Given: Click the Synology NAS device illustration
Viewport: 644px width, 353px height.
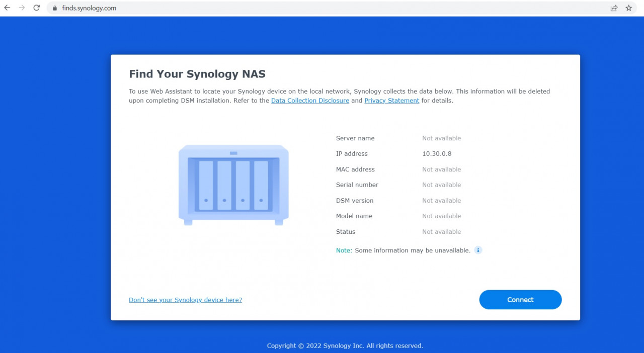Looking at the screenshot, I should click(x=233, y=185).
